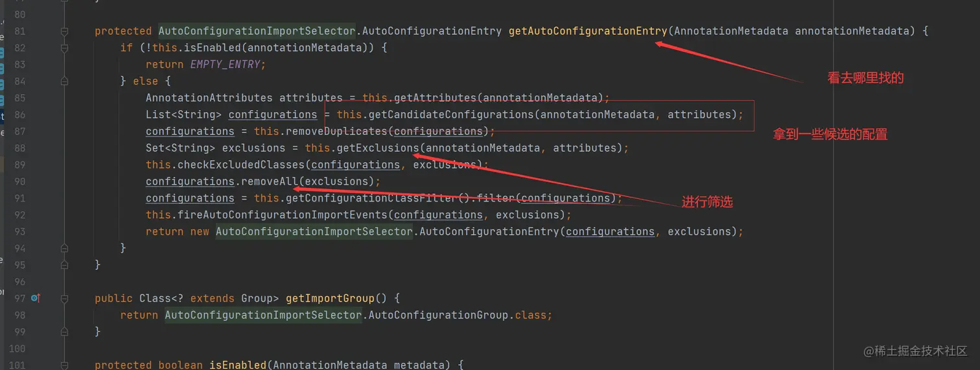Image resolution: width=980 pixels, height=370 pixels.
Task: Click the AnnotationMetadata parameter type on line 81
Action: tap(731, 30)
